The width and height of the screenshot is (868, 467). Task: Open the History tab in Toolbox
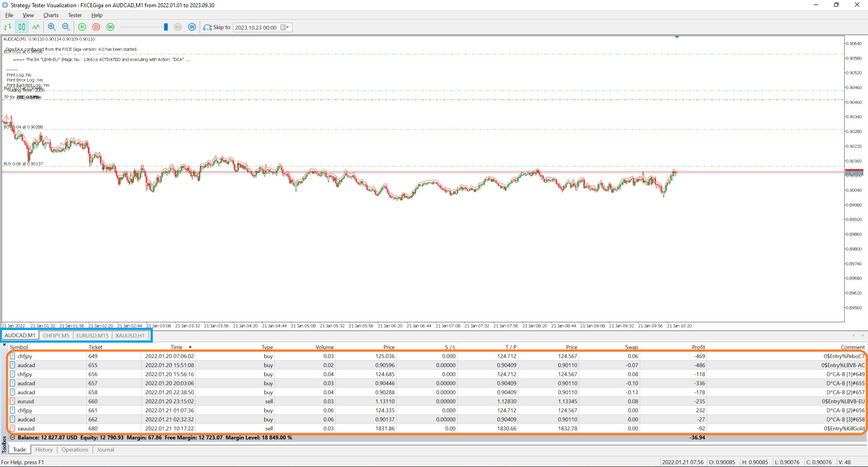pos(44,449)
